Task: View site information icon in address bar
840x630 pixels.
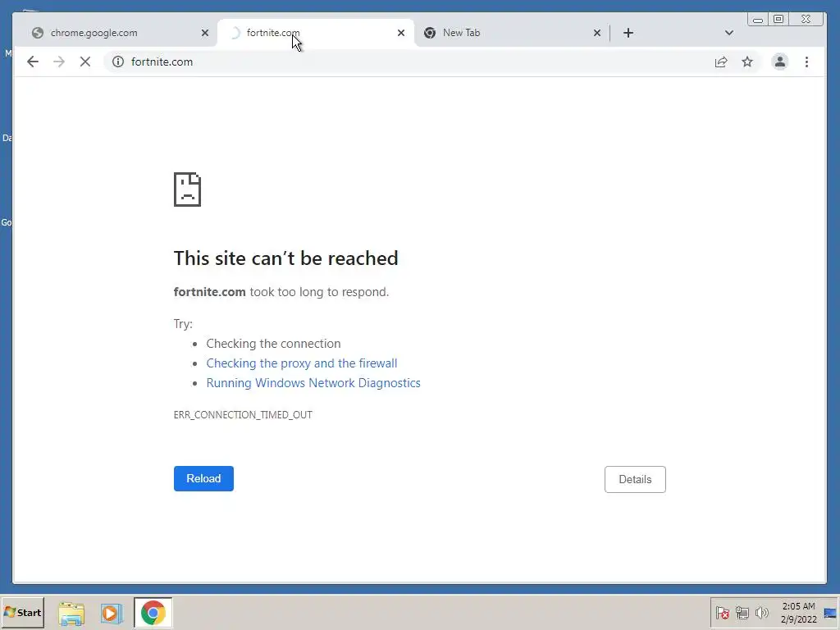Action: [x=118, y=62]
